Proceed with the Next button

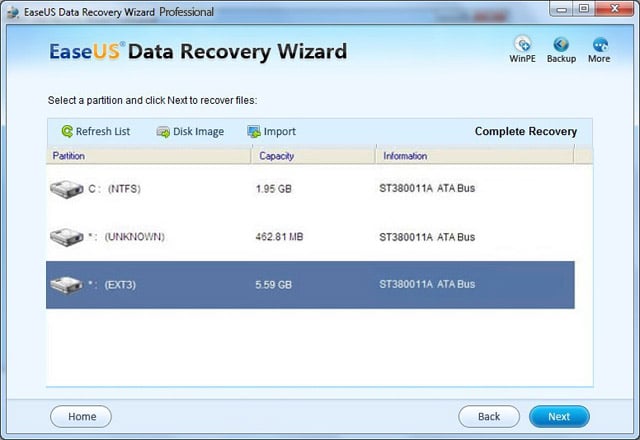tap(559, 416)
